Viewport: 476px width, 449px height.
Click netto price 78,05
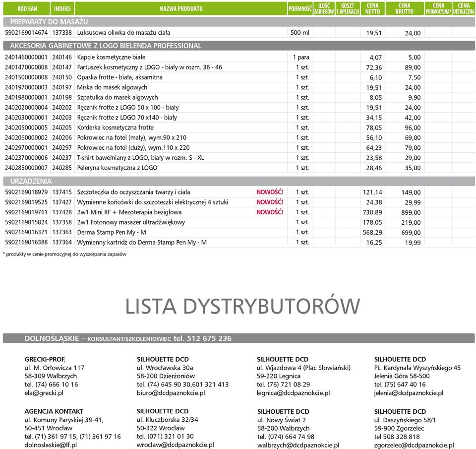pos(374,128)
